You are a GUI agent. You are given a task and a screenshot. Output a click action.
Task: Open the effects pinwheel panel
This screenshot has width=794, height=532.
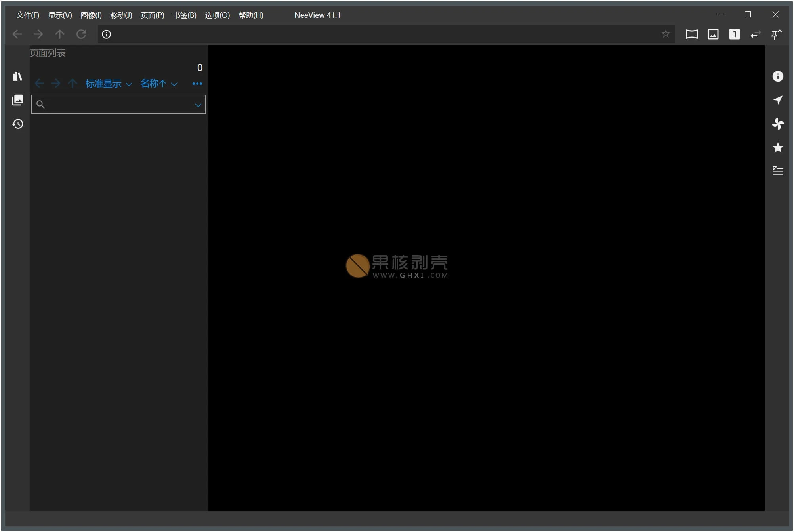[777, 124]
